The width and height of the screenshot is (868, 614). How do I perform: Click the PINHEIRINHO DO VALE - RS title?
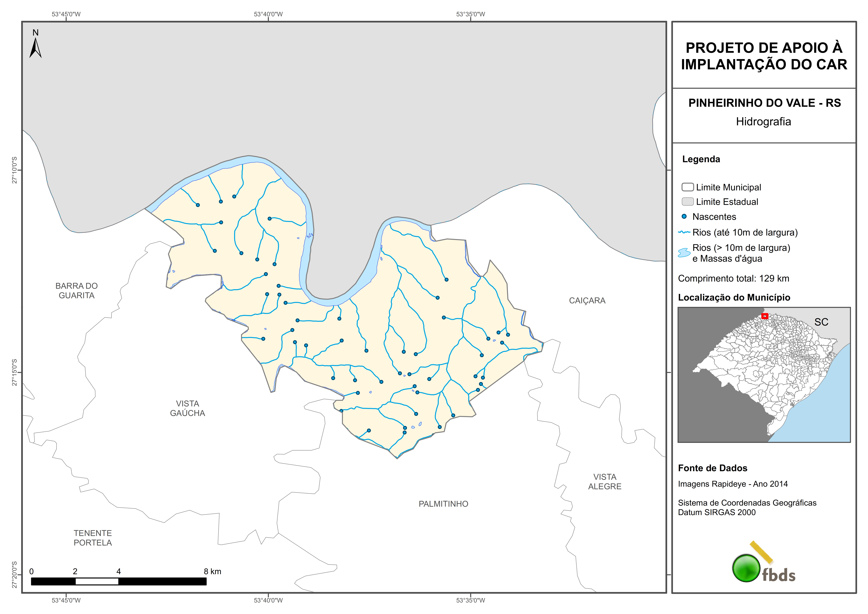[x=764, y=103]
